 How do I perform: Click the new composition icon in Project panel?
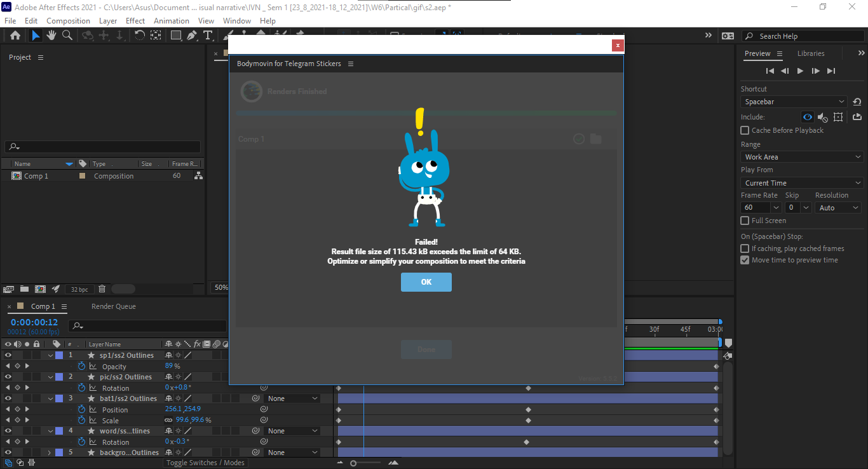[40, 289]
